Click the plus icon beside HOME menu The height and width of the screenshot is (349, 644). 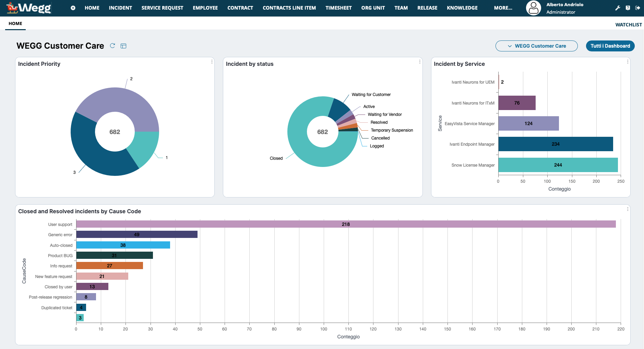click(73, 8)
